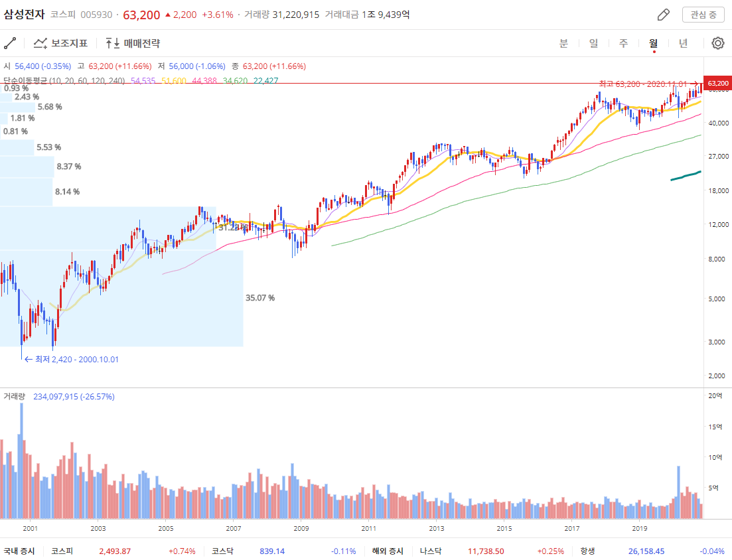Click the 35.07 % volume profile bar

(x=121, y=298)
